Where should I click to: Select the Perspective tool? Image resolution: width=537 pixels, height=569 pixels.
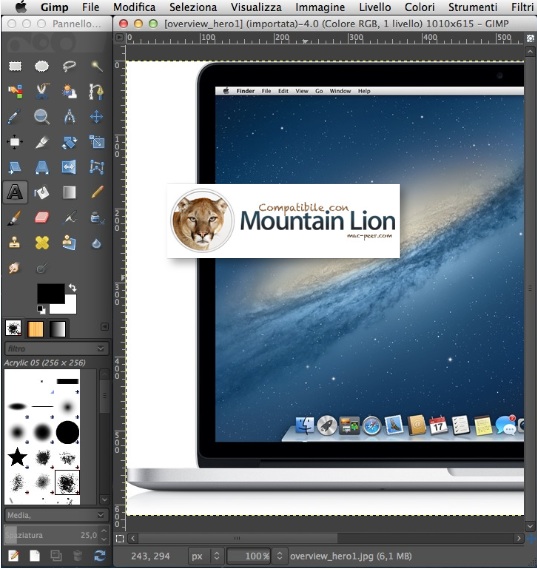coord(42,167)
